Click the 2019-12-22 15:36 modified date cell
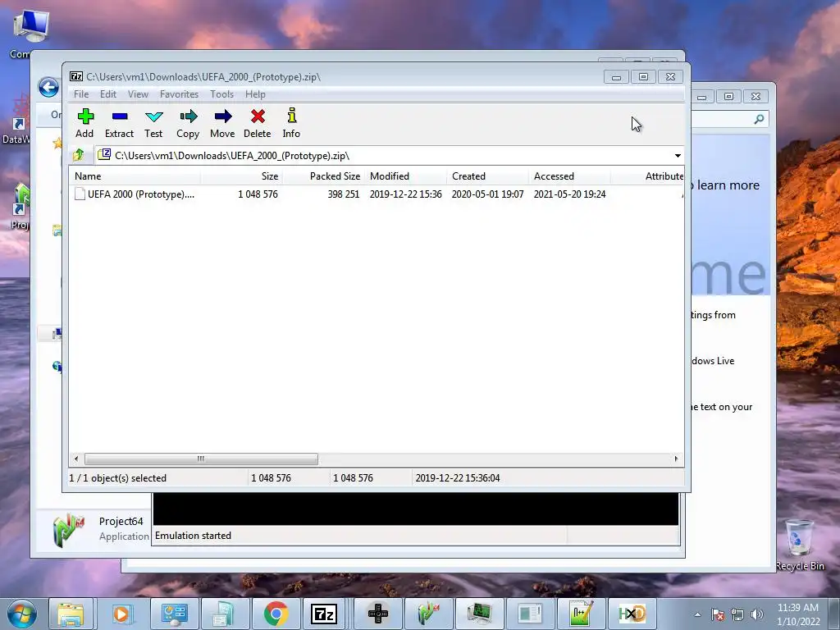 pyautogui.click(x=405, y=194)
